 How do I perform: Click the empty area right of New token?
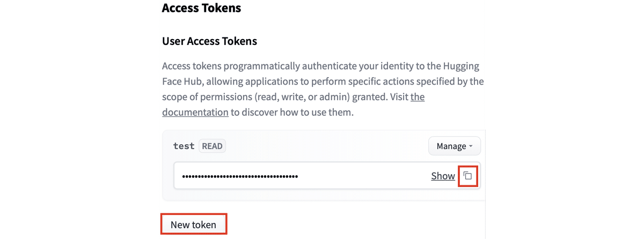point(349,225)
